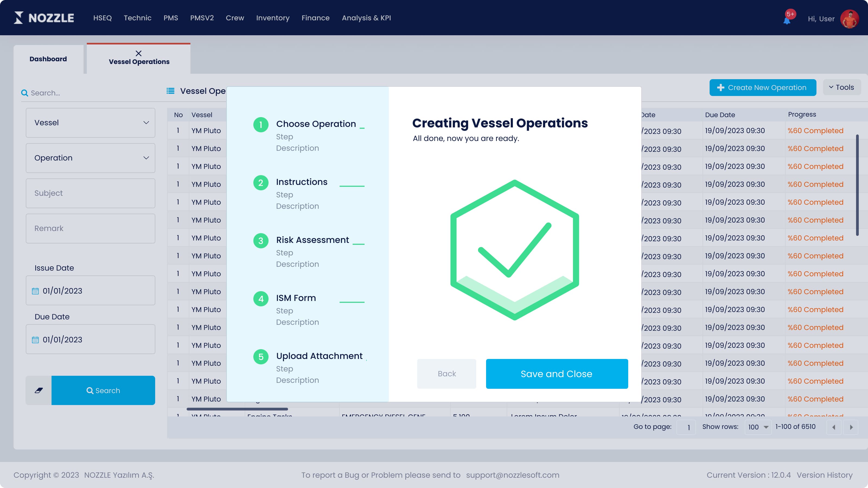Select Risk Assessment step title

click(x=312, y=240)
